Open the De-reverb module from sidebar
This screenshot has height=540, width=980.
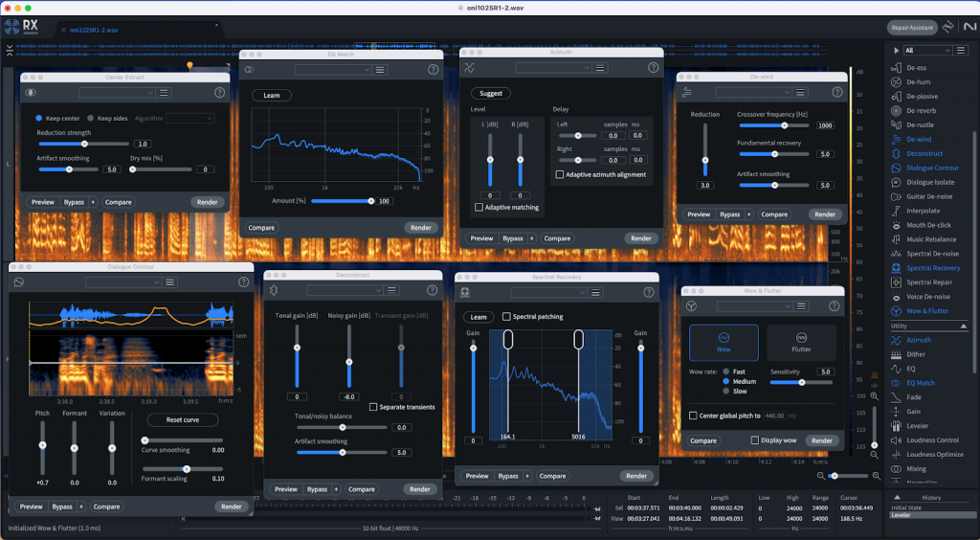click(x=923, y=110)
